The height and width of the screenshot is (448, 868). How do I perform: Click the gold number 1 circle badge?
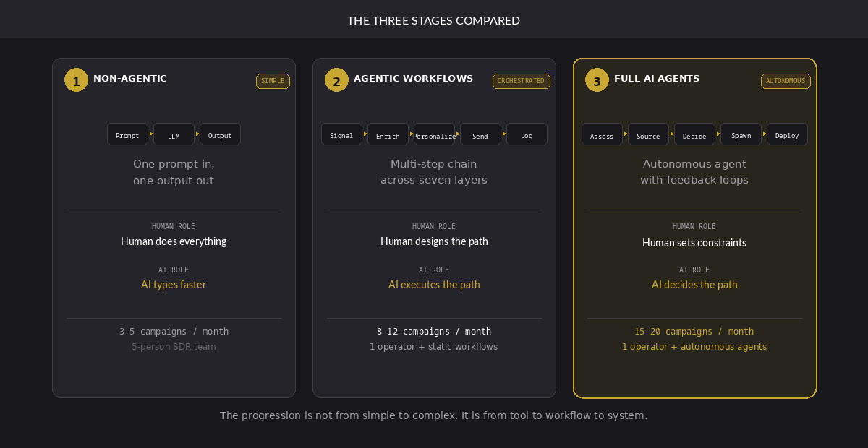pyautogui.click(x=76, y=79)
